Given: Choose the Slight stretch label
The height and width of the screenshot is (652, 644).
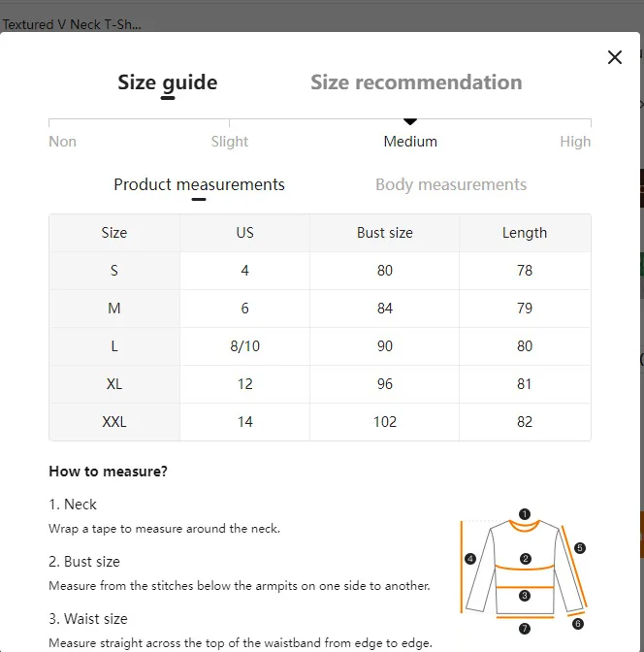Looking at the screenshot, I should (230, 142).
